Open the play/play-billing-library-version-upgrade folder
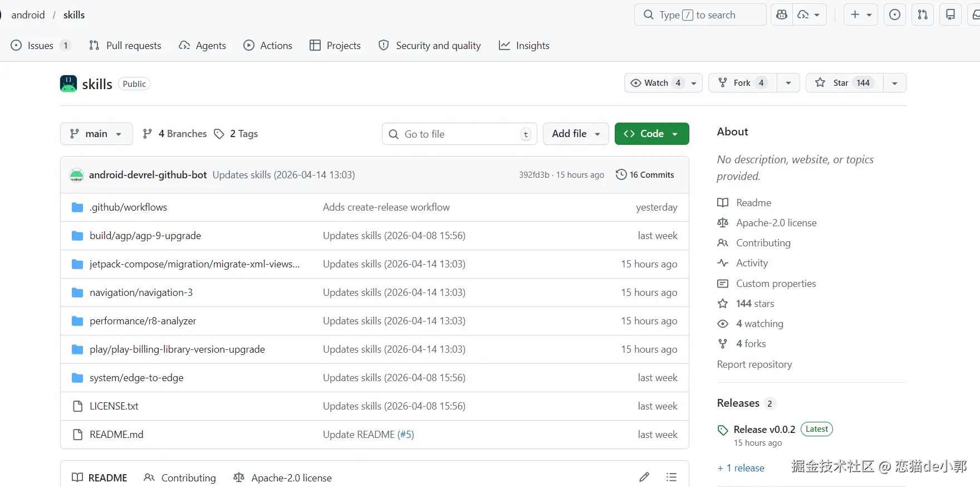This screenshot has height=487, width=980. point(177,349)
